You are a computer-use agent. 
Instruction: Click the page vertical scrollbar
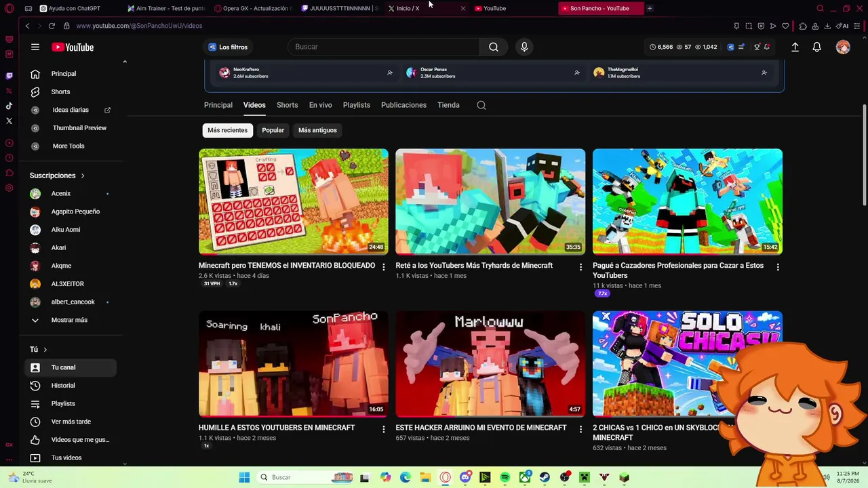pyautogui.click(x=864, y=155)
